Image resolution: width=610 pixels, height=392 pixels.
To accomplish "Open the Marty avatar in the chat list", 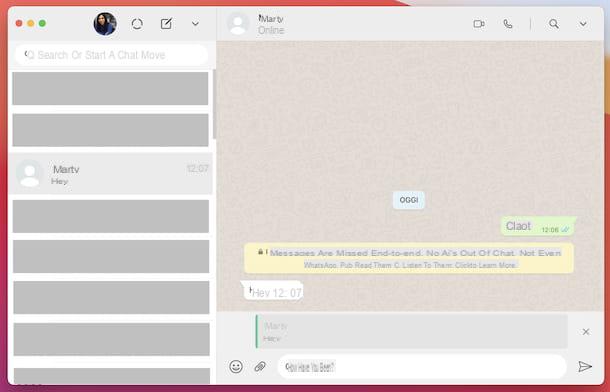I will tap(30, 173).
